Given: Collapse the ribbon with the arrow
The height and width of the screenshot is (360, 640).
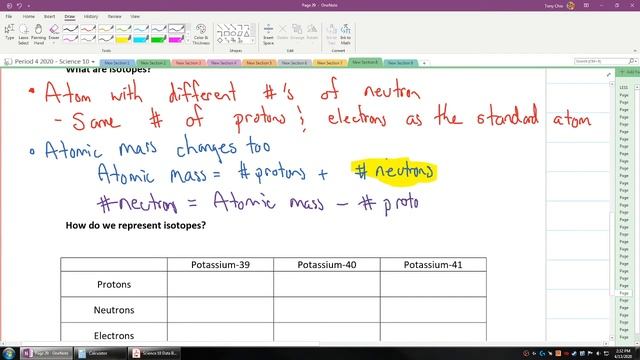Looking at the screenshot, I should 635,51.
